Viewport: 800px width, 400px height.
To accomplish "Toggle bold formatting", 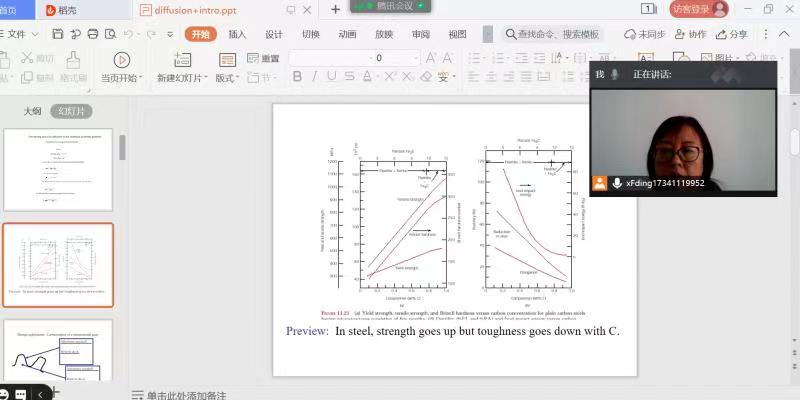I will pyautogui.click(x=297, y=77).
